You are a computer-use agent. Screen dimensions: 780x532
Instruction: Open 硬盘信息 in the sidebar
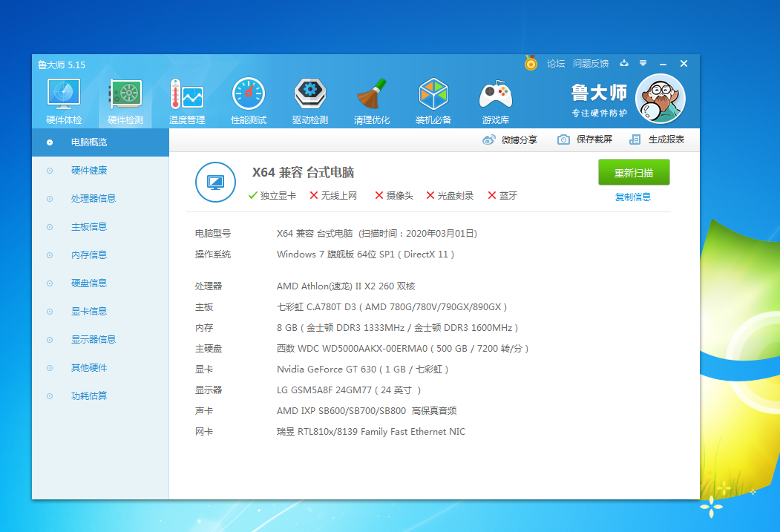point(100,283)
